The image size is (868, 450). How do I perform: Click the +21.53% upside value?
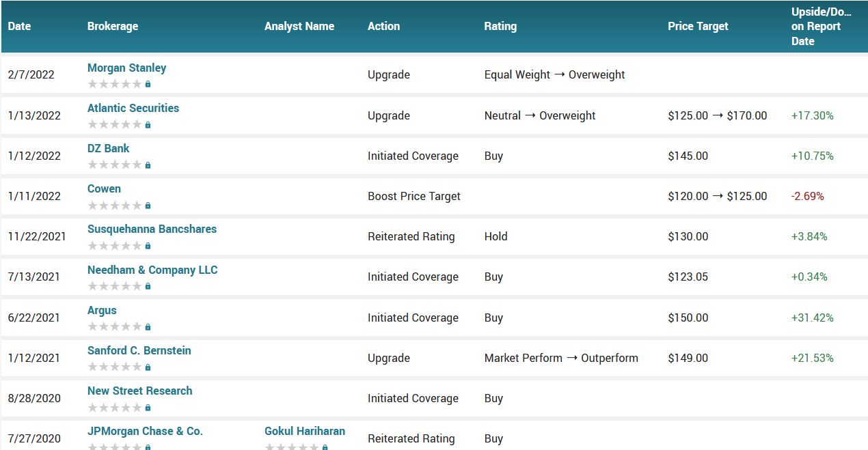coord(813,358)
